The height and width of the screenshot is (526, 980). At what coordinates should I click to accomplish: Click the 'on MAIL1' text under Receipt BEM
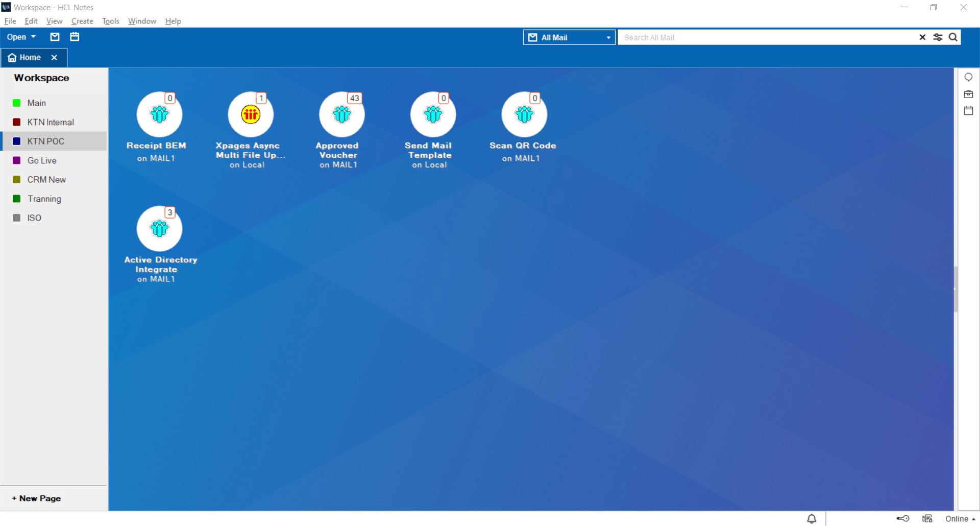(x=156, y=159)
